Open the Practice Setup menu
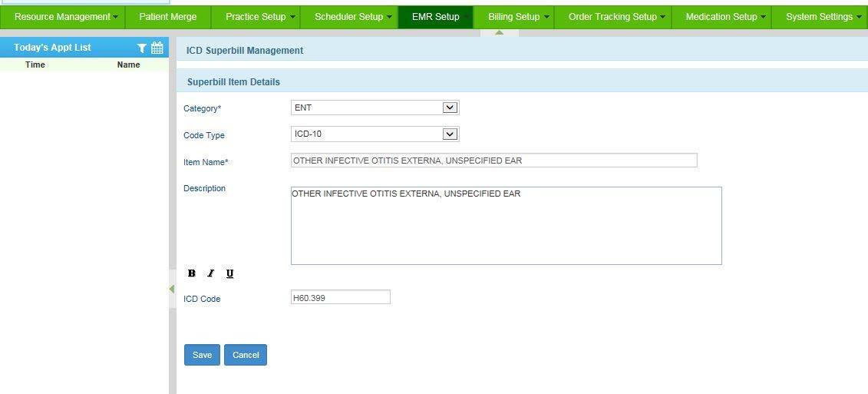Image resolution: width=868 pixels, height=394 pixels. [x=260, y=17]
